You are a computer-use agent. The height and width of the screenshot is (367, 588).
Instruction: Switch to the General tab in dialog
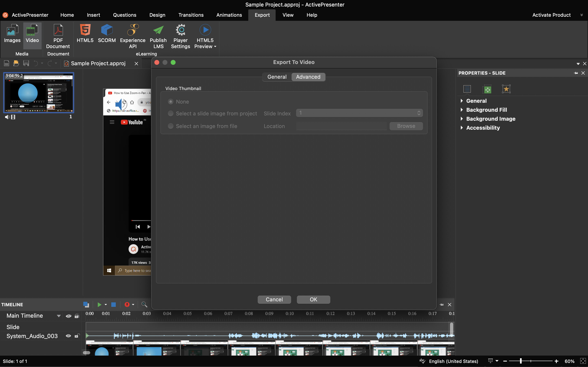[277, 77]
